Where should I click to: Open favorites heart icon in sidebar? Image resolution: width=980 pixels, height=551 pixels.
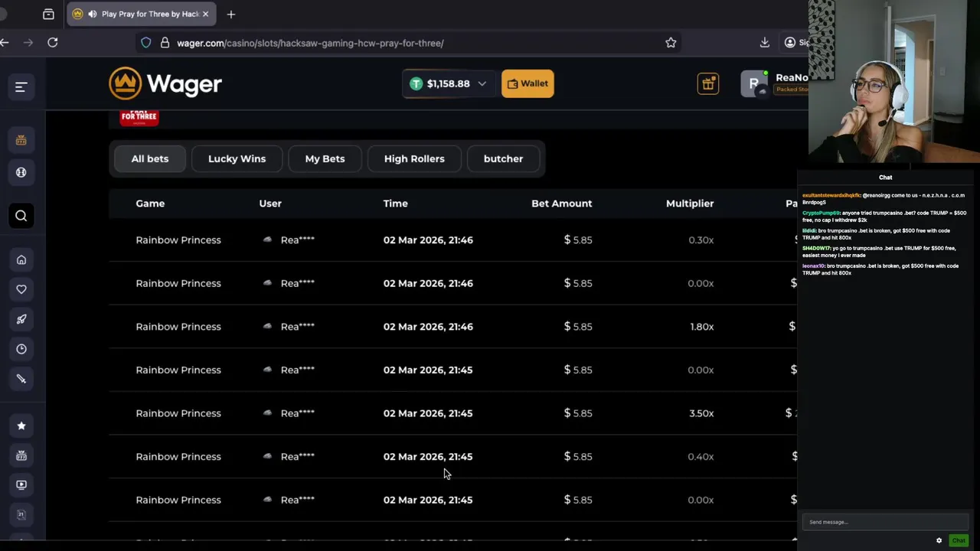[21, 289]
